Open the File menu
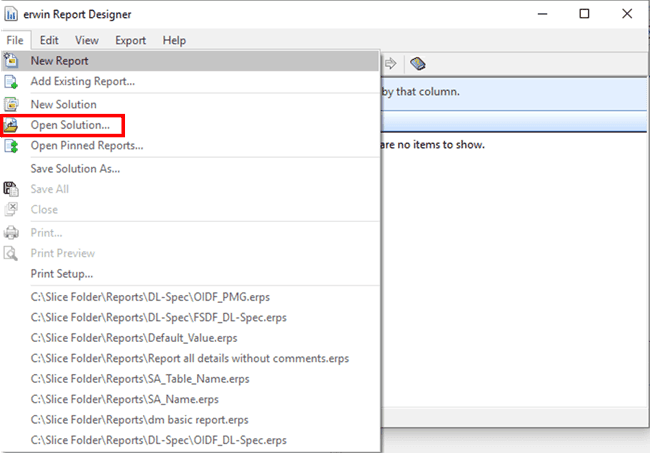The width and height of the screenshot is (650, 453). (x=15, y=40)
